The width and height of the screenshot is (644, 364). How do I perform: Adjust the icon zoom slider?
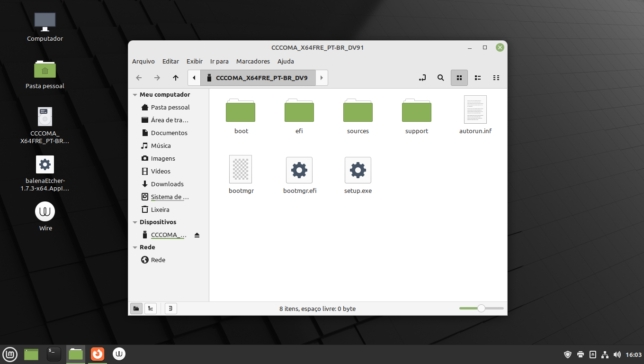(x=481, y=309)
